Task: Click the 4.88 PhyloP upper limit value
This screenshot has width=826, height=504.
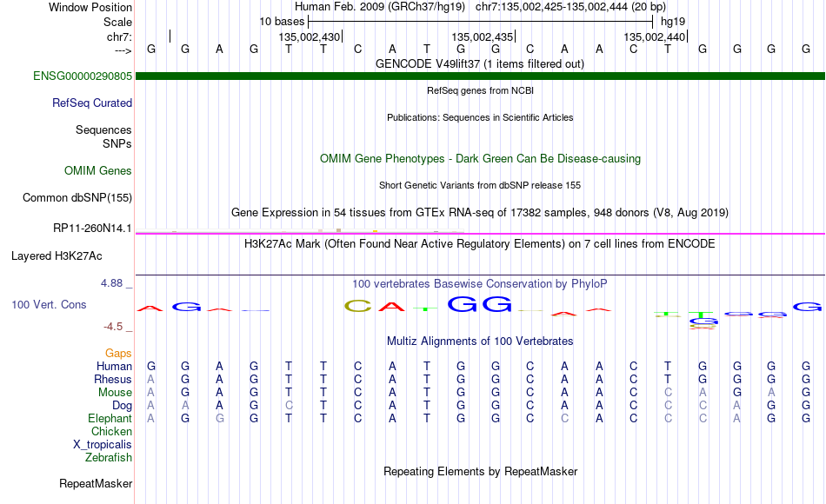Action: [111, 283]
